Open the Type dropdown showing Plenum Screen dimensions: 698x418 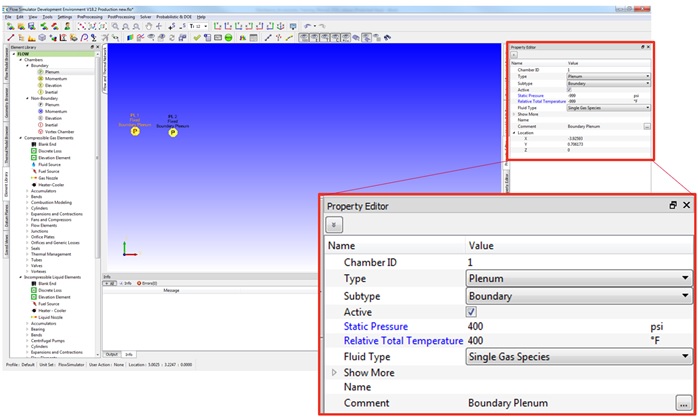[x=577, y=278]
